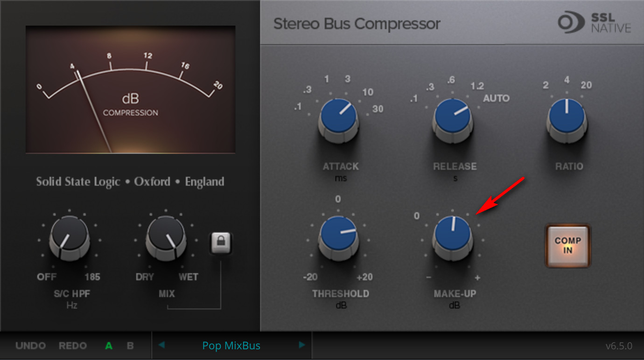Click the S/C HPF 185 label
The height and width of the screenshot is (360, 644).
(92, 277)
